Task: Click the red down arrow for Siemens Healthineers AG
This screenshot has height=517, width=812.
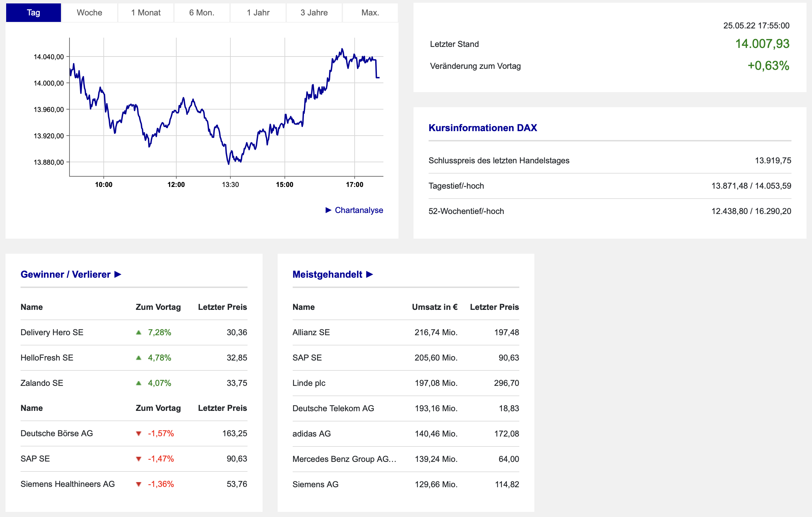Action: point(139,484)
